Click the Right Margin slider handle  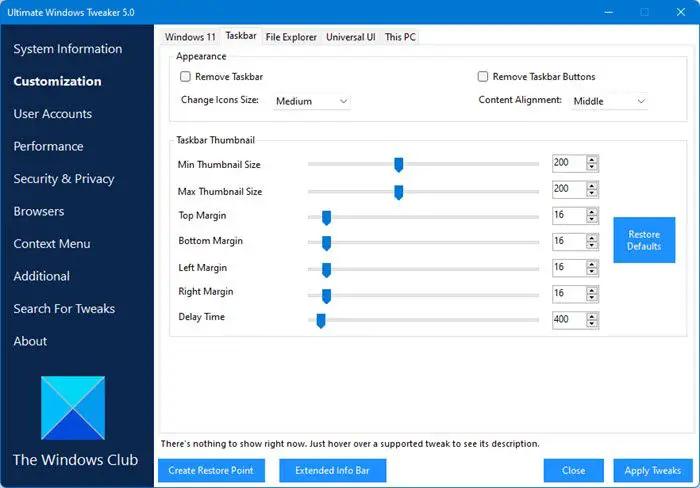[x=326, y=296]
